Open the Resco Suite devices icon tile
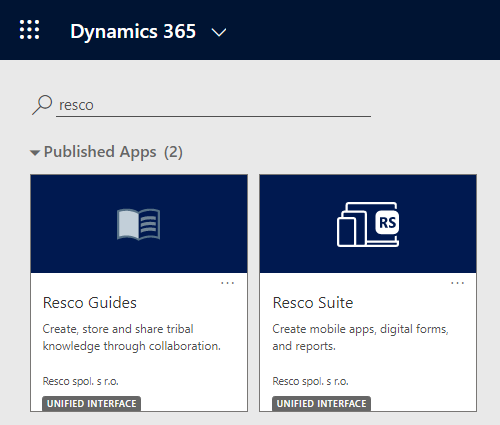The width and height of the screenshot is (500, 425). (x=368, y=224)
